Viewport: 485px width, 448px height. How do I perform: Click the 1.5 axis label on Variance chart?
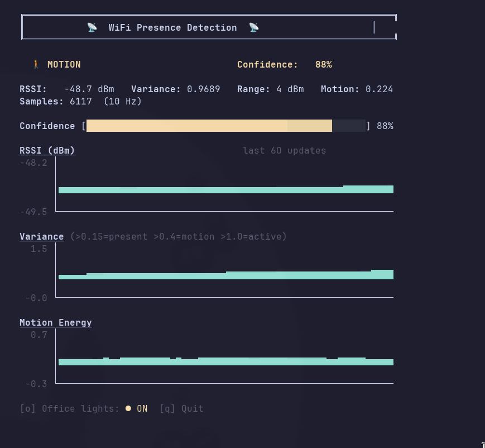click(x=39, y=249)
